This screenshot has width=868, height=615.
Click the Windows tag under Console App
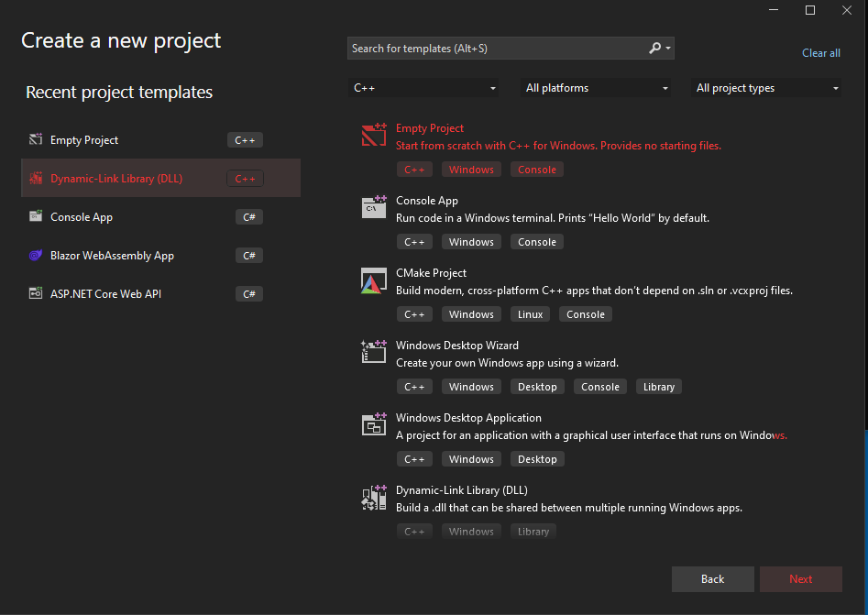point(471,242)
